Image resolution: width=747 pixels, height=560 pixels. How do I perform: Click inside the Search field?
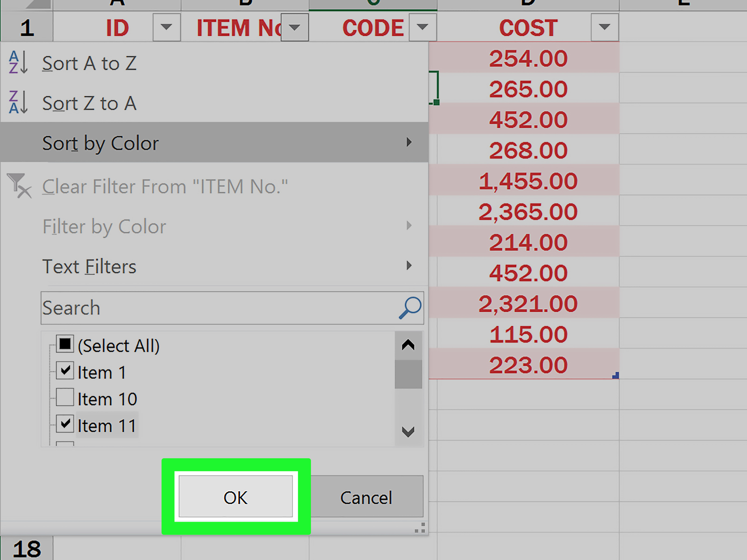coord(203,308)
